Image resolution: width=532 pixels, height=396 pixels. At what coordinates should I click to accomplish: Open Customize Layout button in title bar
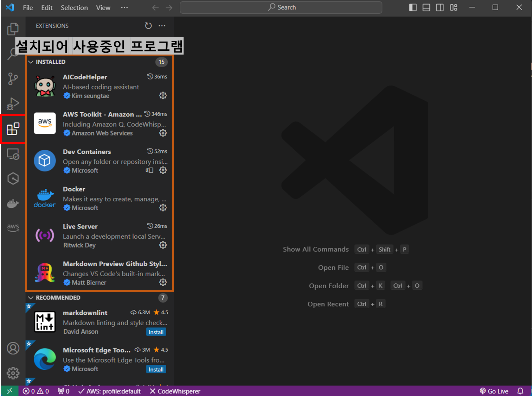point(454,7)
